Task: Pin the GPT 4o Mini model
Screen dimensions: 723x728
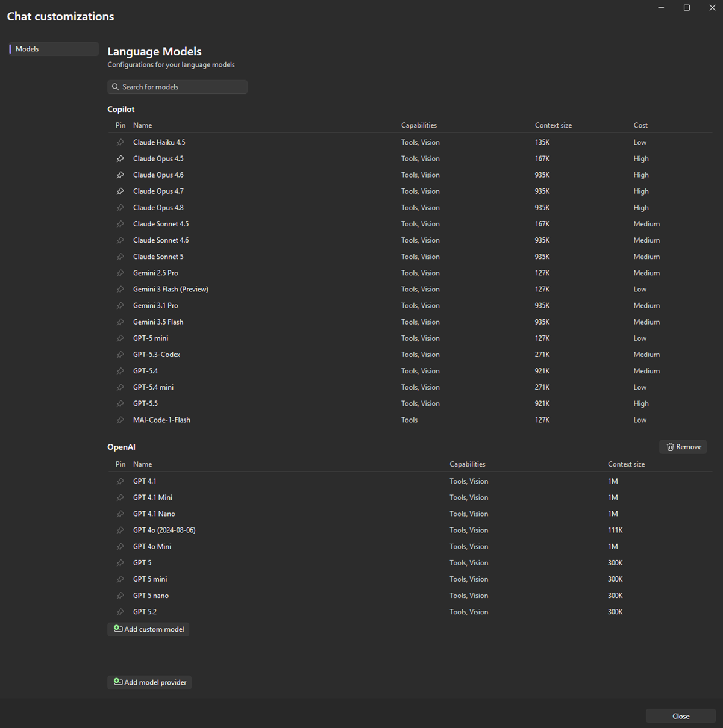Action: [x=120, y=547]
